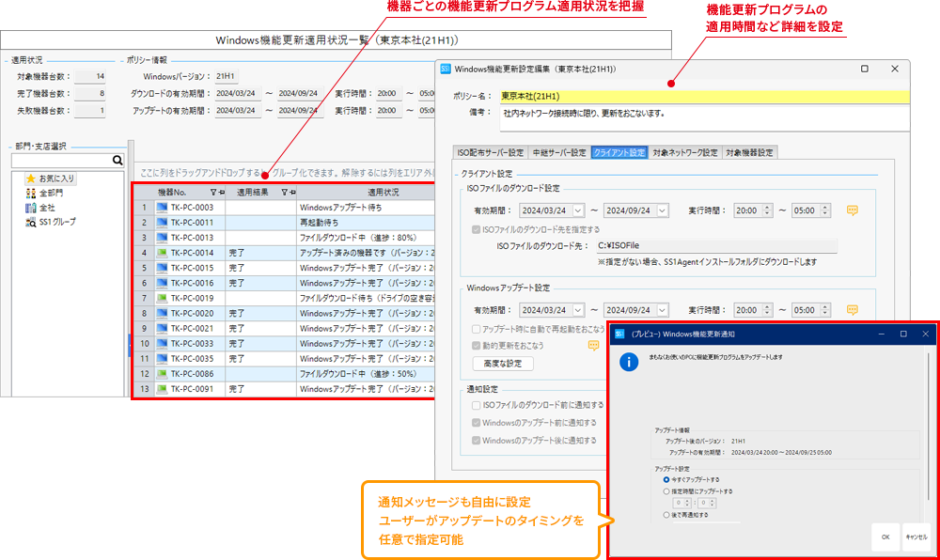The width and height of the screenshot is (940, 560).
Task: Click the magnifier search icon in department selection
Action: coord(117,161)
